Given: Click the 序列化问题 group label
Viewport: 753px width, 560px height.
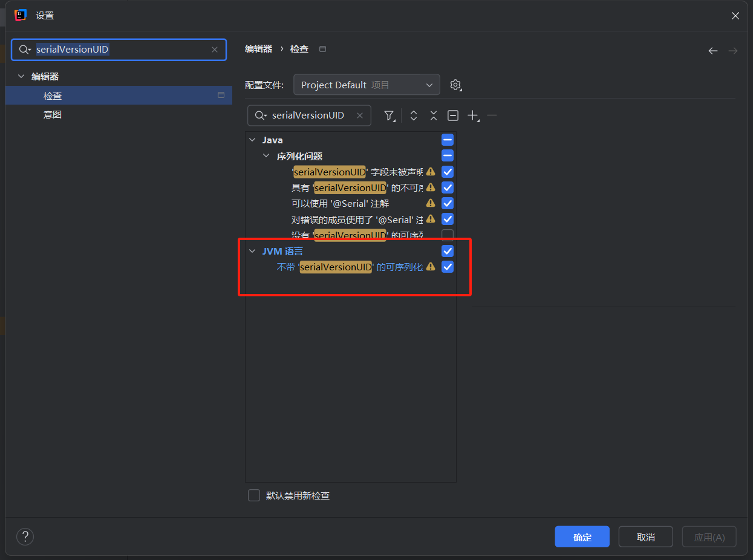Looking at the screenshot, I should click(299, 156).
